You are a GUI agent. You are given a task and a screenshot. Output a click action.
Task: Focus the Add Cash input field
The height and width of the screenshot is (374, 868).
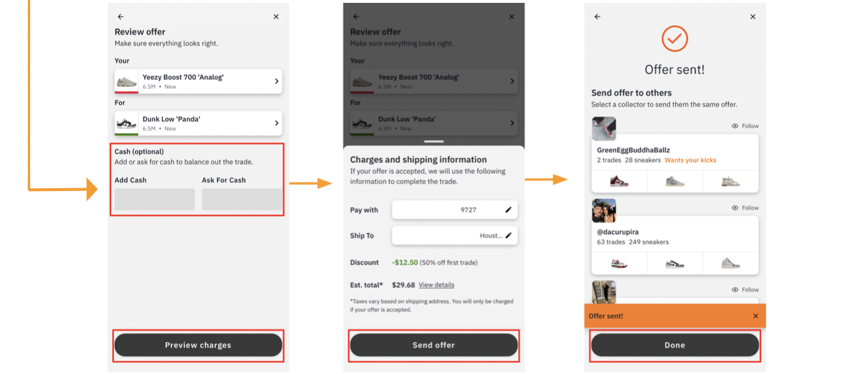click(155, 199)
